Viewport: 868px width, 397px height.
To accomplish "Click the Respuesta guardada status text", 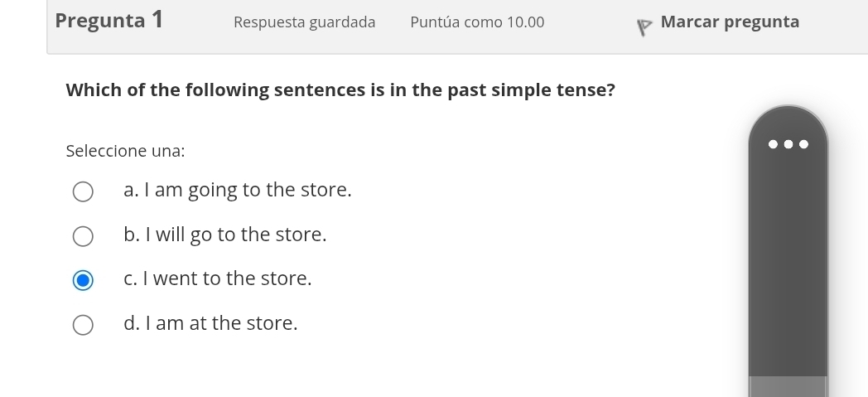I will pos(304,22).
